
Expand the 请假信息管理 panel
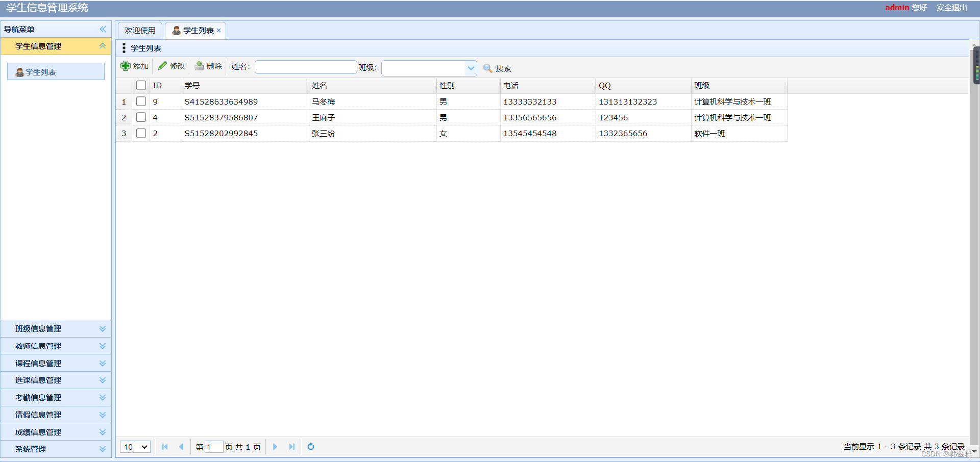[103, 415]
